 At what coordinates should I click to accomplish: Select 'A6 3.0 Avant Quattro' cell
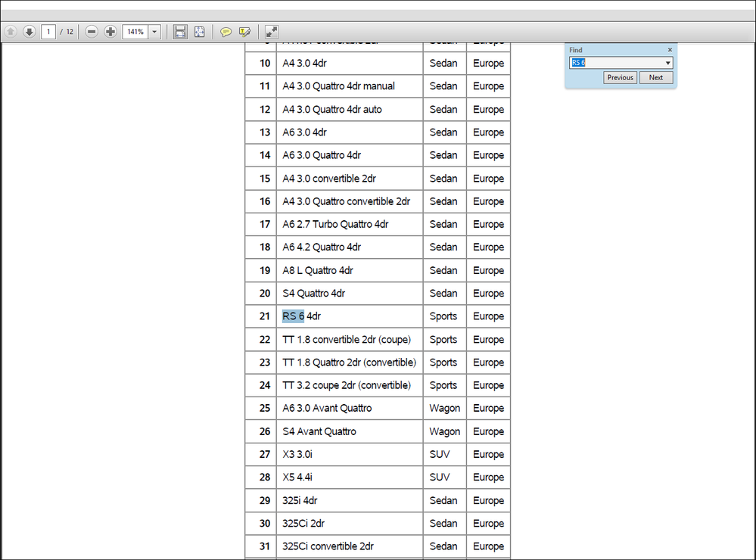pyautogui.click(x=350, y=408)
